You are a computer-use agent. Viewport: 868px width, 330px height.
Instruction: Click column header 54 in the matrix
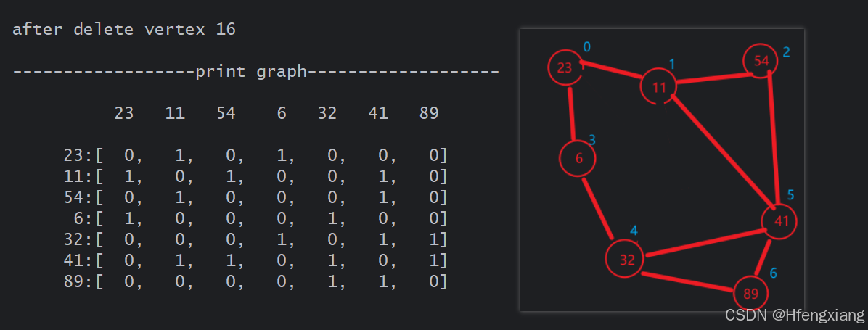(x=226, y=114)
